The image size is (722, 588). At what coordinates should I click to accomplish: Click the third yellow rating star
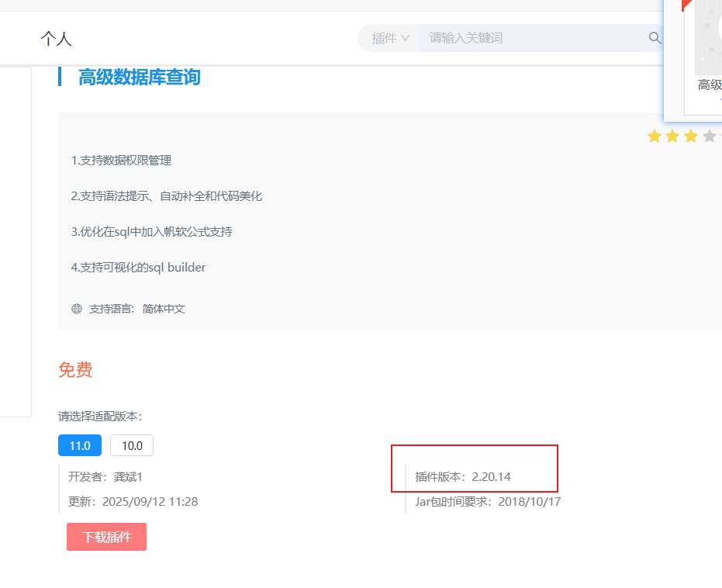tap(691, 137)
